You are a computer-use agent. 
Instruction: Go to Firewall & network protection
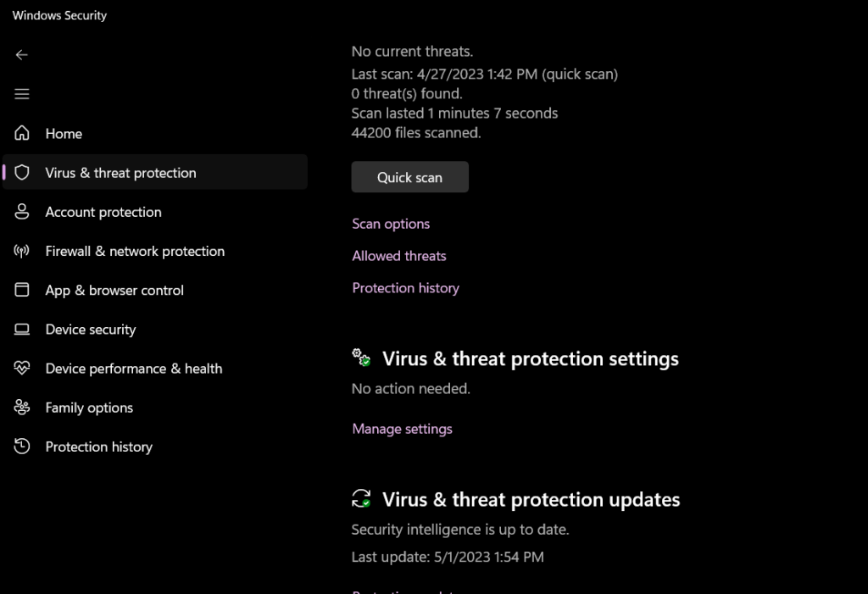tap(135, 251)
